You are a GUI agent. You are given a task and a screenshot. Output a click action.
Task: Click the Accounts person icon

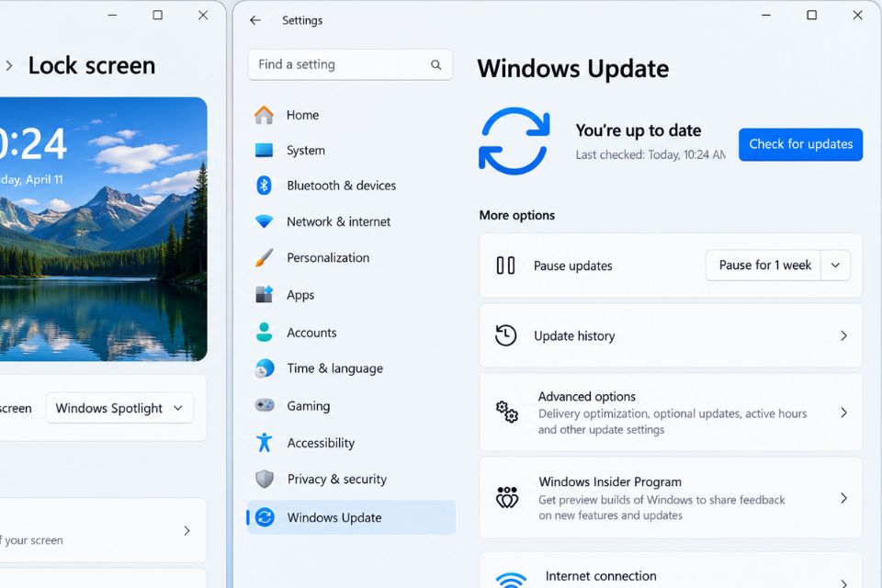click(x=264, y=332)
